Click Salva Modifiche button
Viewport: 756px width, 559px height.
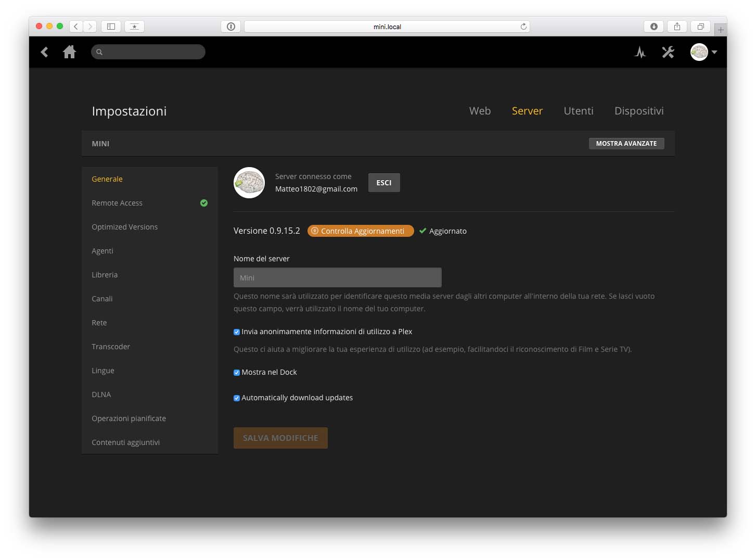[x=280, y=438]
